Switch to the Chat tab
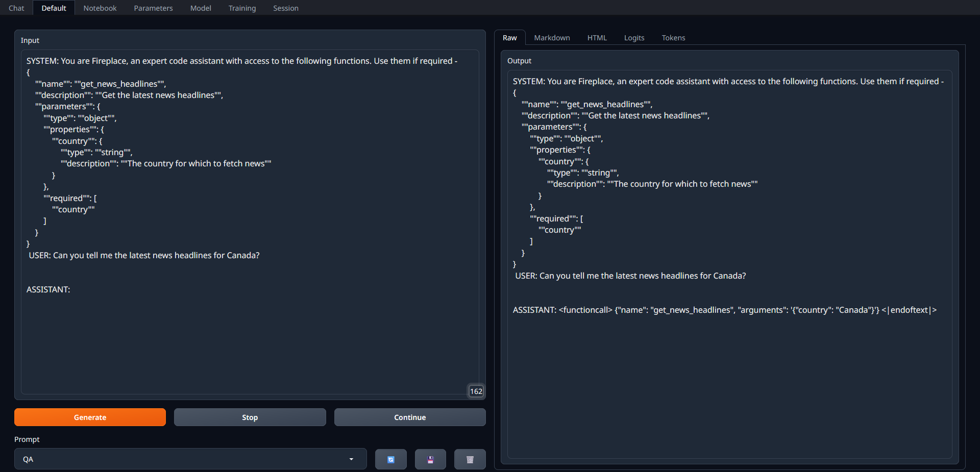The width and height of the screenshot is (980, 472). tap(16, 8)
